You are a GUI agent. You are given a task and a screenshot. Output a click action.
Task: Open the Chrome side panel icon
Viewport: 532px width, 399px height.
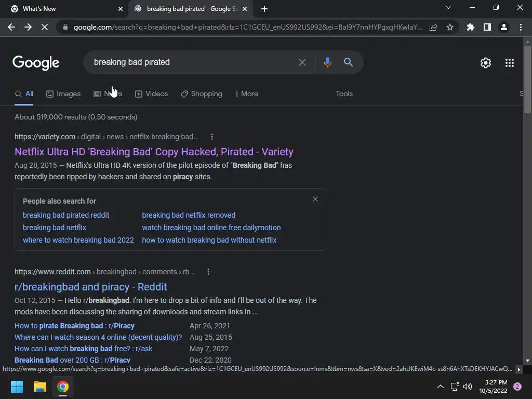487,27
